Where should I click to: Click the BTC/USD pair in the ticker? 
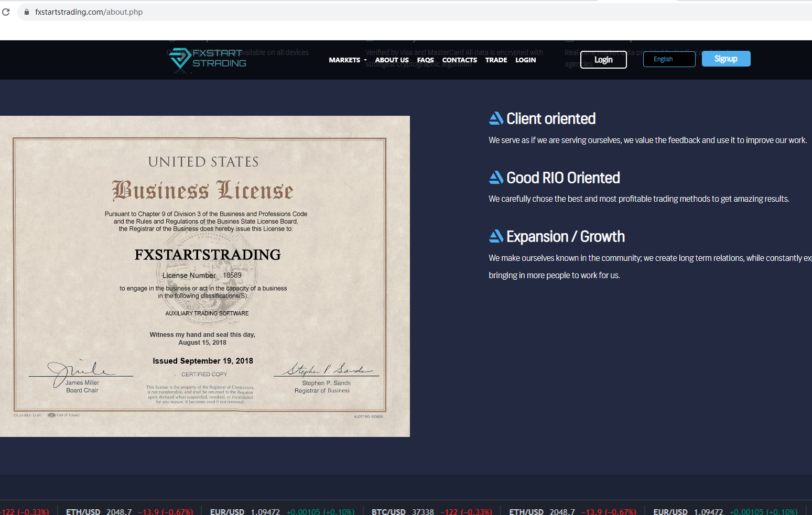[x=388, y=511]
